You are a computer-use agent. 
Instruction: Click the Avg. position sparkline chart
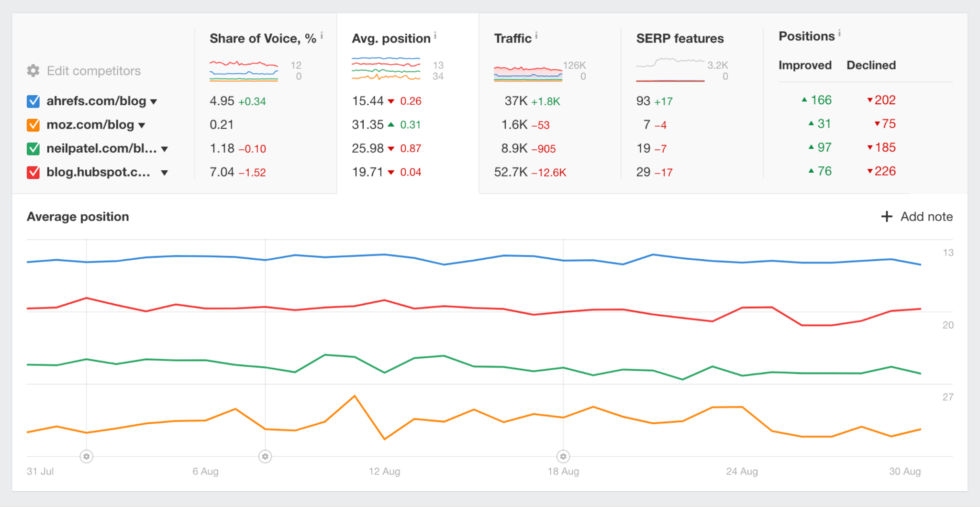(386, 69)
